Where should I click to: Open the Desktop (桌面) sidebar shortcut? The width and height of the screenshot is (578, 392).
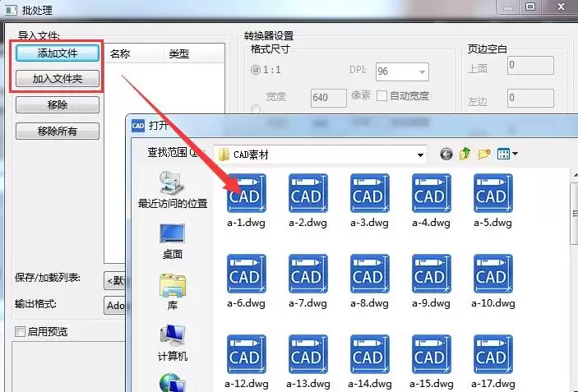click(x=173, y=242)
